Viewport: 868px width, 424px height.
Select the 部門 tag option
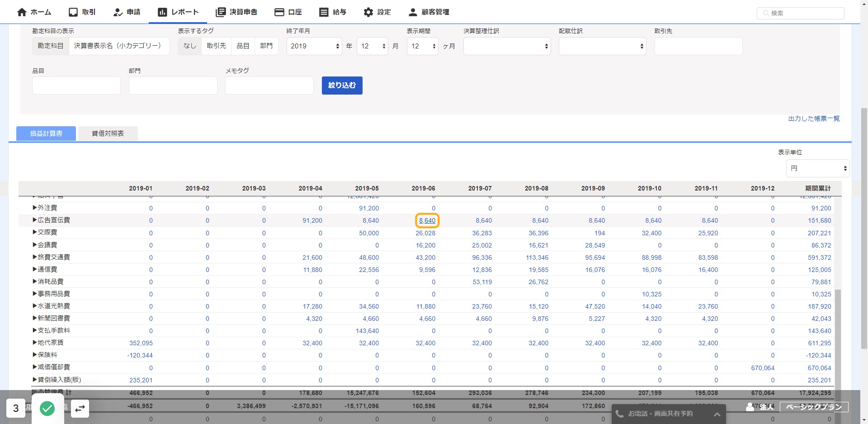coord(266,46)
